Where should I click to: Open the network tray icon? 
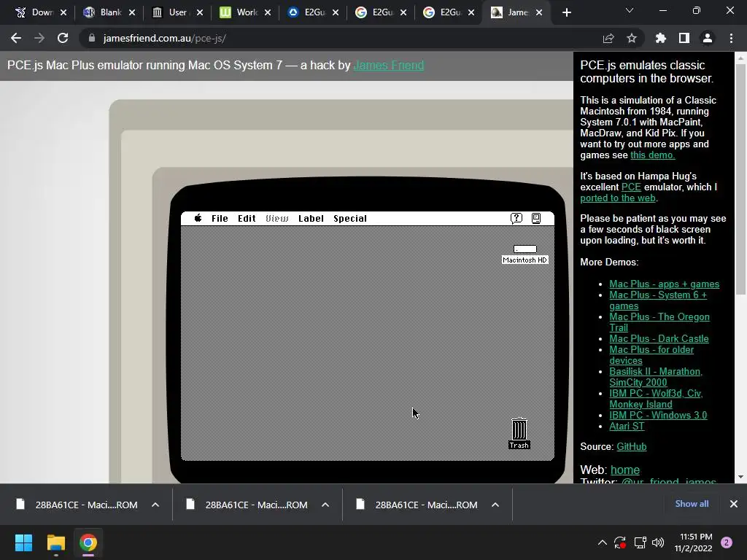pos(640,542)
